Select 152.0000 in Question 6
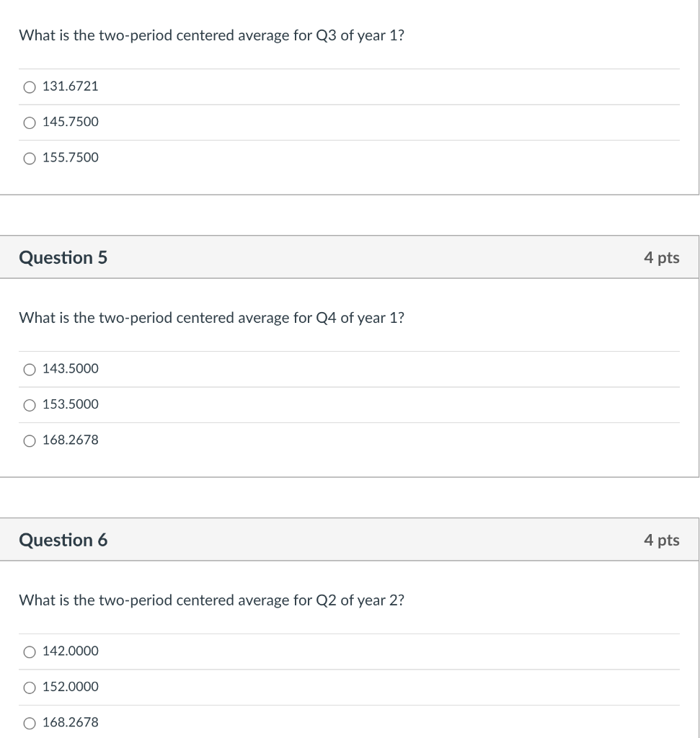 [x=29, y=687]
